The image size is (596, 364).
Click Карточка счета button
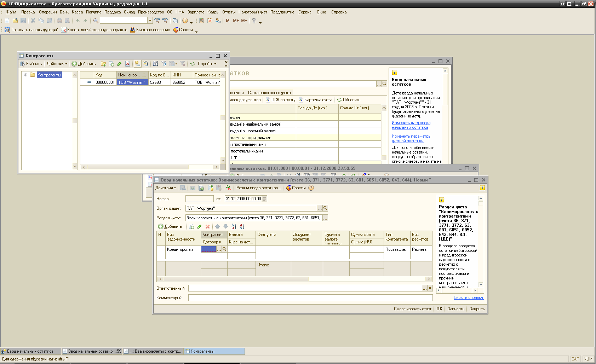[315, 100]
